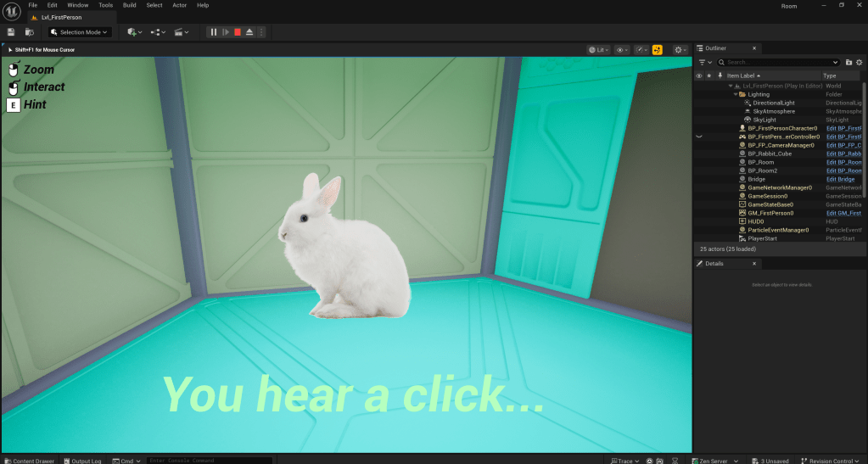Expand the Revision Control menu
Viewport: 868px width, 464px height.
coord(834,461)
